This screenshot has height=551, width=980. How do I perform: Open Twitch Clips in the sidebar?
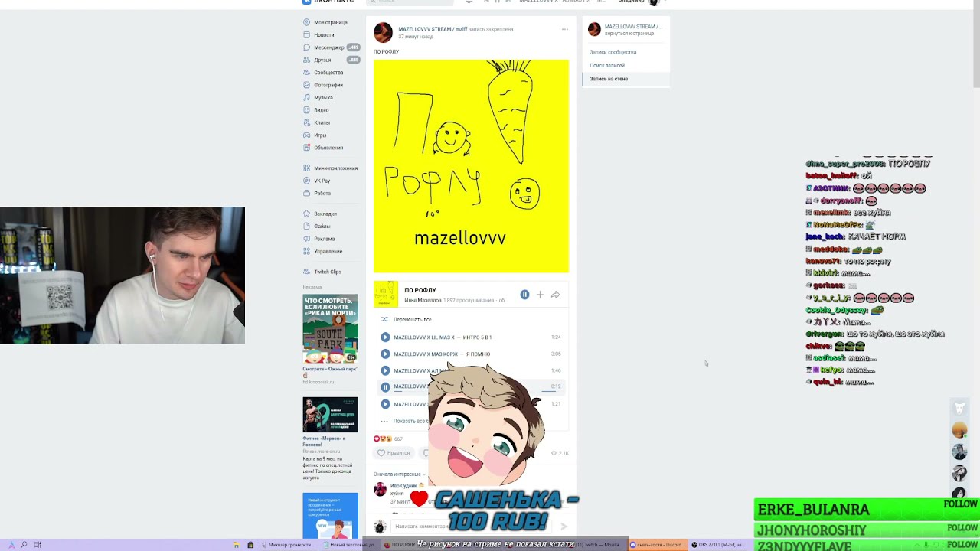point(328,272)
